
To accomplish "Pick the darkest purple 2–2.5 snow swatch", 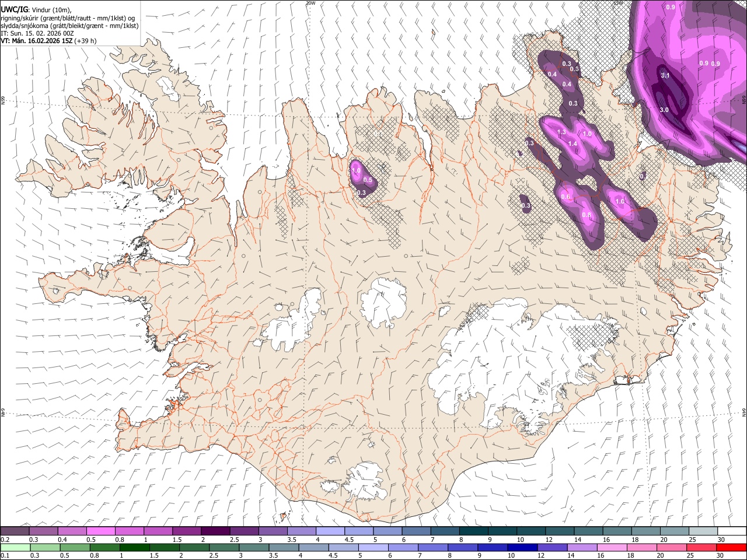I will pos(215,531).
